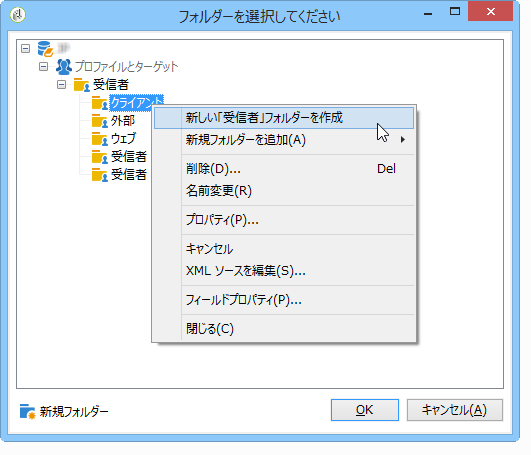Click the OK button
Viewport: 531px width, 455px height.
click(365, 410)
